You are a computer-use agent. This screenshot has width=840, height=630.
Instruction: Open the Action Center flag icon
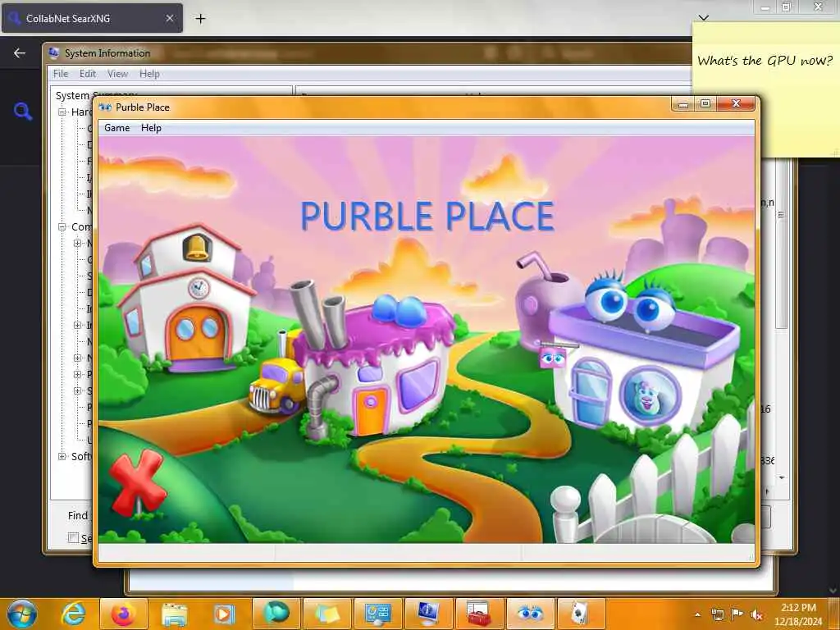(737, 614)
